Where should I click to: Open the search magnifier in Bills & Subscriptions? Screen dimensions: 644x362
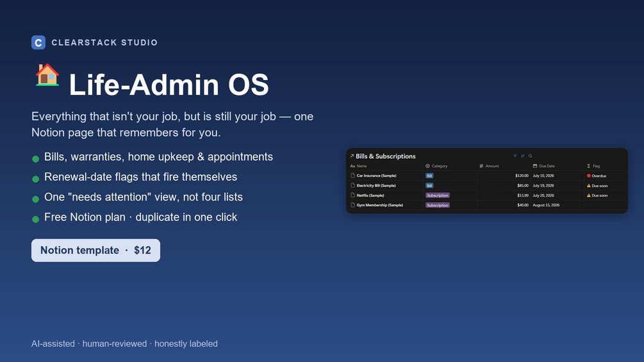point(530,156)
